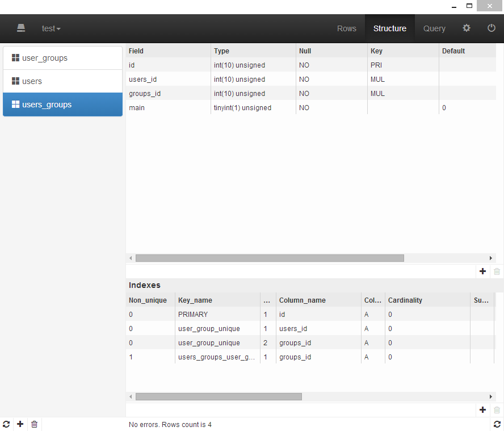
Task: Click the fields table horizontal scrollbar
Action: [270, 258]
